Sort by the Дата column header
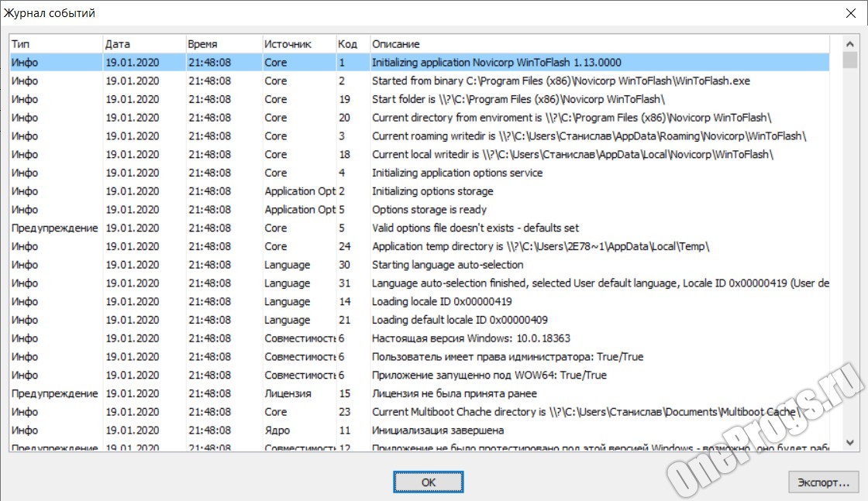Image resolution: width=868 pixels, height=501 pixels. click(143, 44)
